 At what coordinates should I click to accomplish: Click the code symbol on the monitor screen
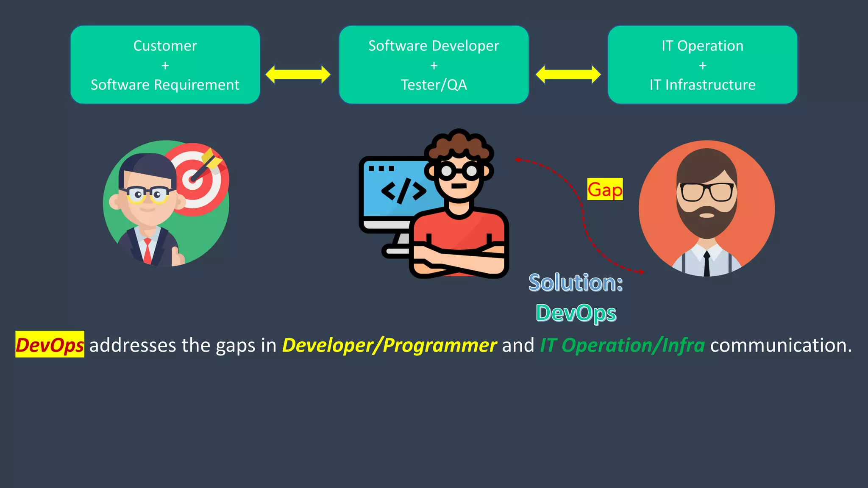tap(403, 191)
